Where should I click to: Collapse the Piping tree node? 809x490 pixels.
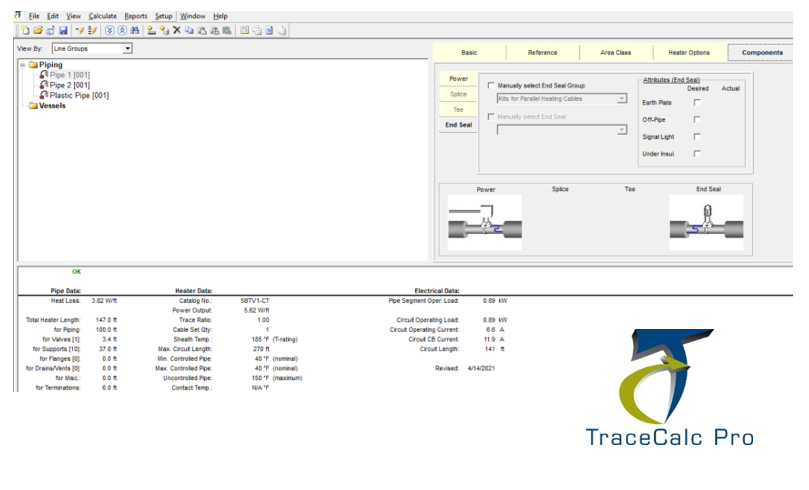[x=22, y=65]
